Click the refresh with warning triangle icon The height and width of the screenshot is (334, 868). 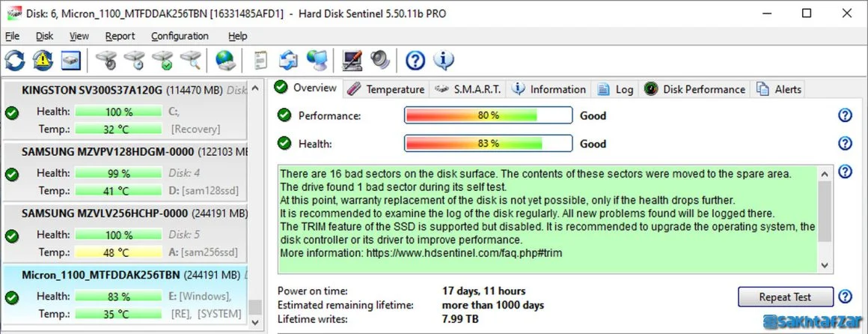(x=43, y=60)
